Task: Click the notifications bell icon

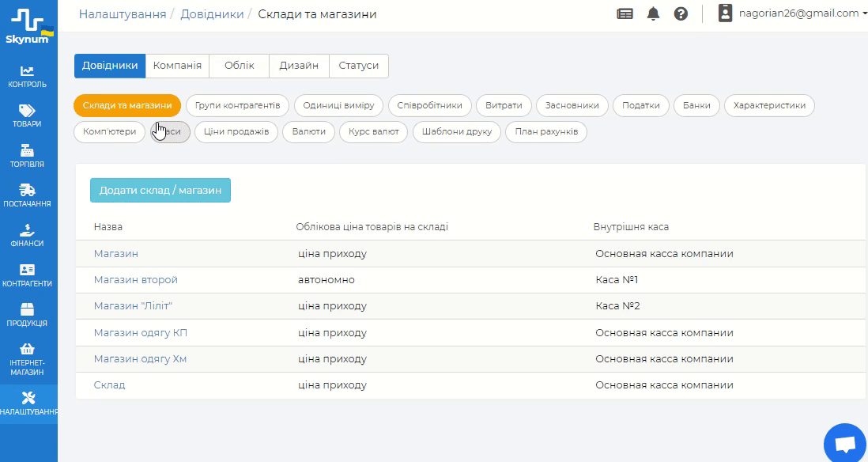Action: pyautogui.click(x=653, y=13)
